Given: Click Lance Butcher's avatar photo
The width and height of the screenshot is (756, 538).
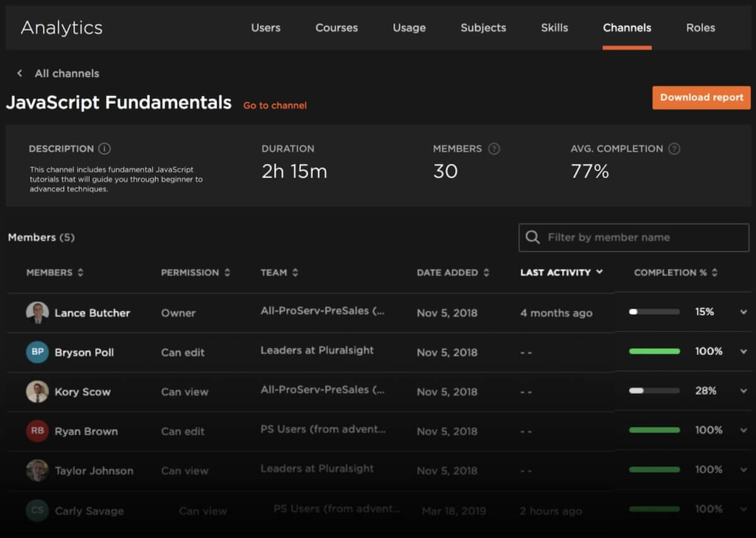Looking at the screenshot, I should pyautogui.click(x=37, y=312).
